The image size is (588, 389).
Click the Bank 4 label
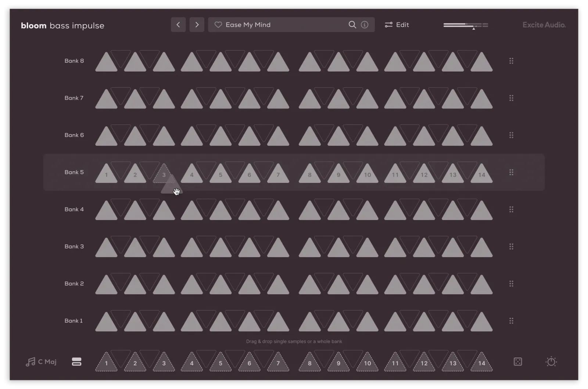(74, 209)
